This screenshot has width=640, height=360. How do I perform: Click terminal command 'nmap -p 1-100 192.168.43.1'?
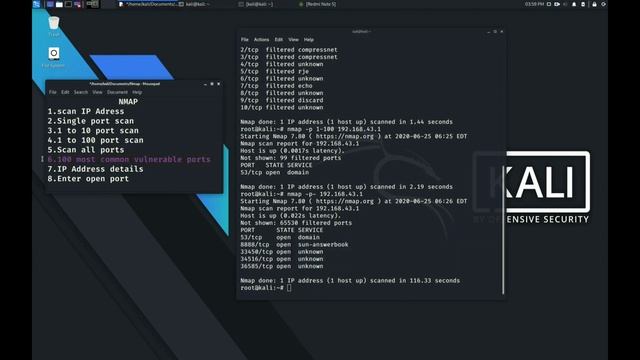tap(333, 129)
